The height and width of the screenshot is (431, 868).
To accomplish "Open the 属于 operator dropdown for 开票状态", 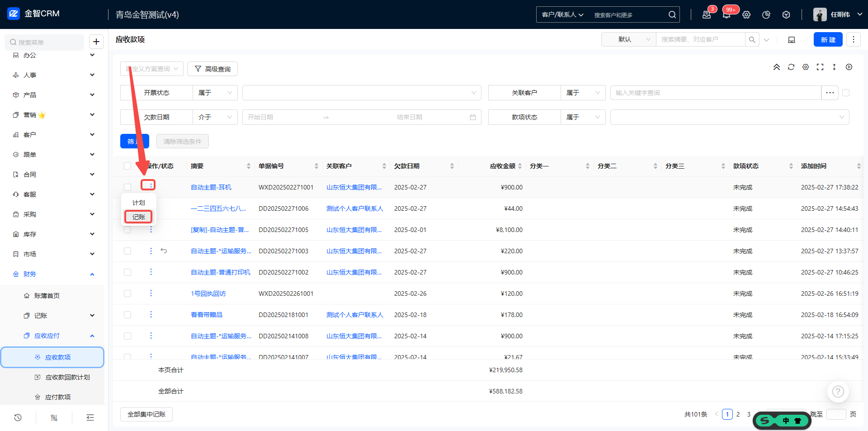I will point(215,93).
